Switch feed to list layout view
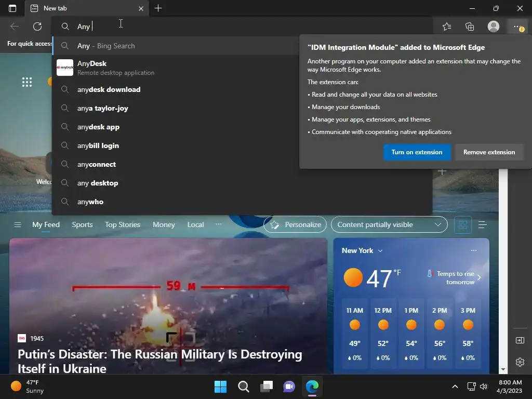The height and width of the screenshot is (399, 532). [x=483, y=224]
